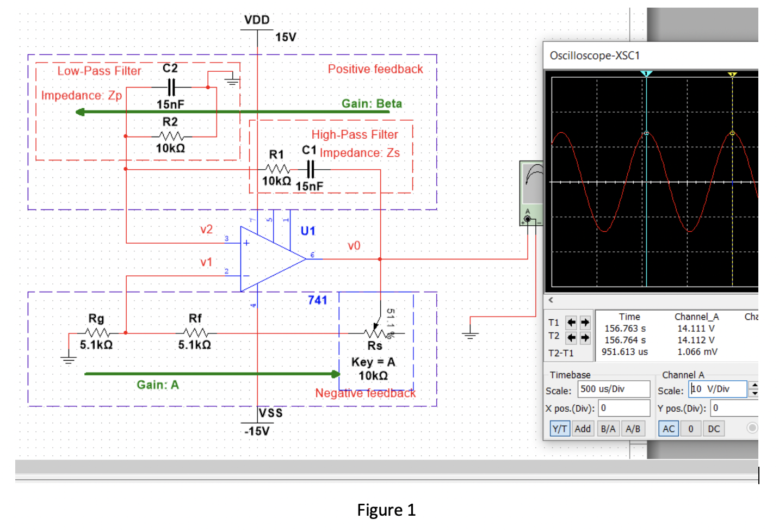Click the VDD 15V power supply symbol

[x=256, y=30]
